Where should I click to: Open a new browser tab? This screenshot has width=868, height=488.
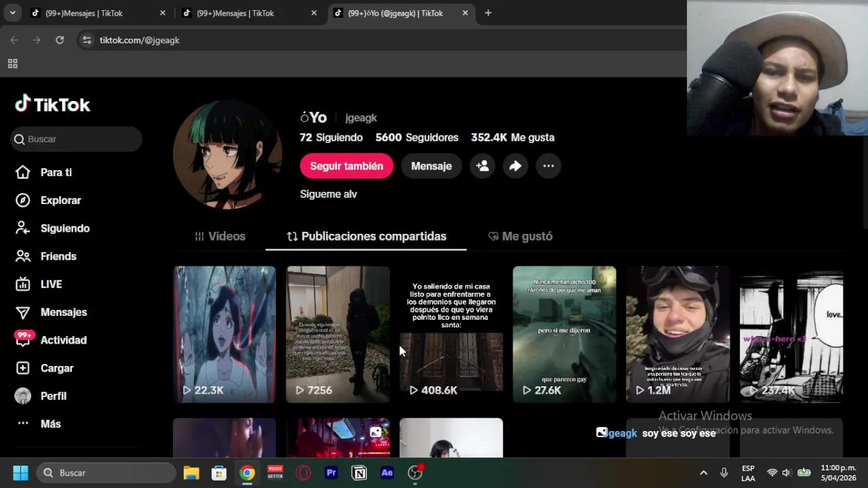pos(488,13)
